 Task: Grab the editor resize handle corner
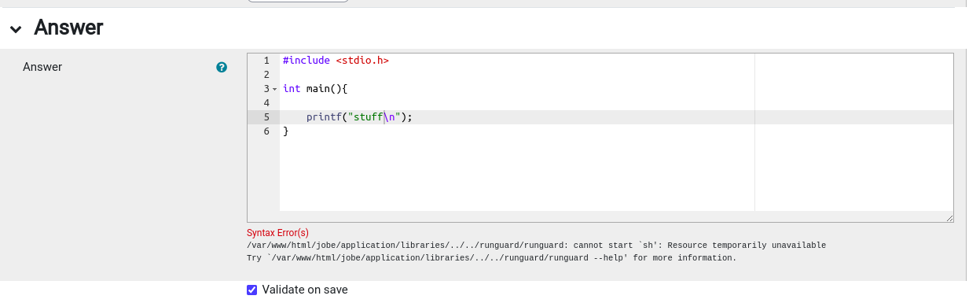click(x=949, y=218)
